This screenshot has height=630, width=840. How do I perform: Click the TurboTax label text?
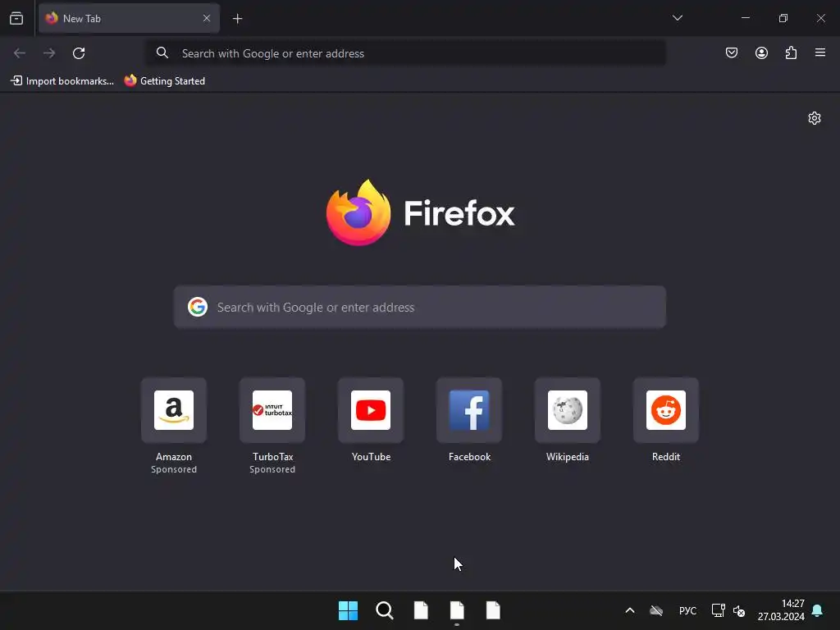coord(272,457)
